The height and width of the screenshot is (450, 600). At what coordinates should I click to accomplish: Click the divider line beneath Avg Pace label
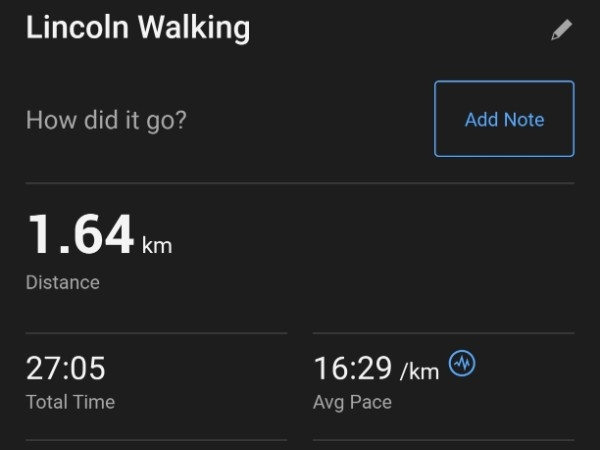click(443, 440)
